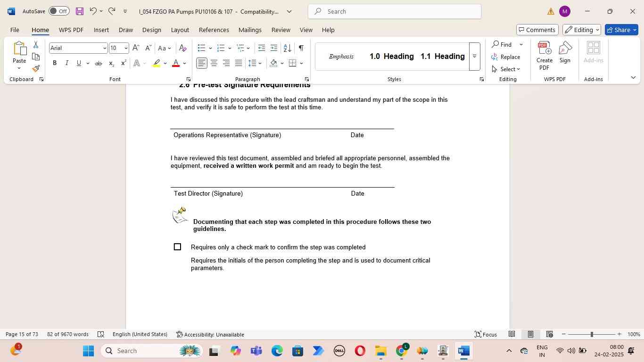Image resolution: width=644 pixels, height=362 pixels.
Task: Expand Change Case dropdown
Action: coord(169,48)
